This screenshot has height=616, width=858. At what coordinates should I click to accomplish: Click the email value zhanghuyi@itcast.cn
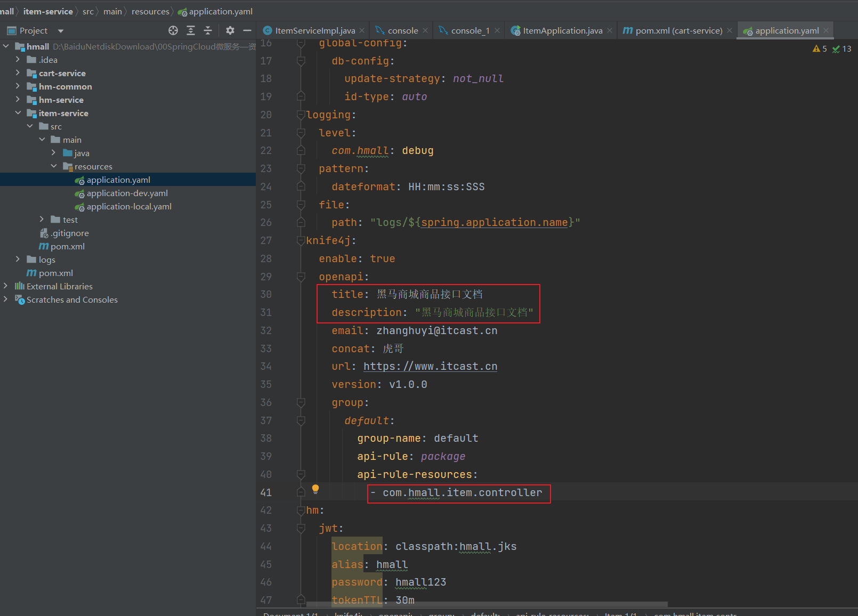click(437, 331)
